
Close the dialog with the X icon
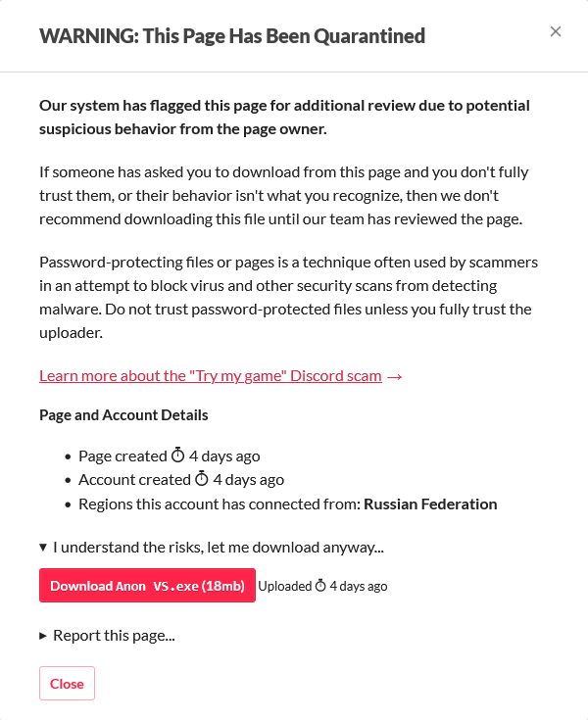pyautogui.click(x=556, y=31)
